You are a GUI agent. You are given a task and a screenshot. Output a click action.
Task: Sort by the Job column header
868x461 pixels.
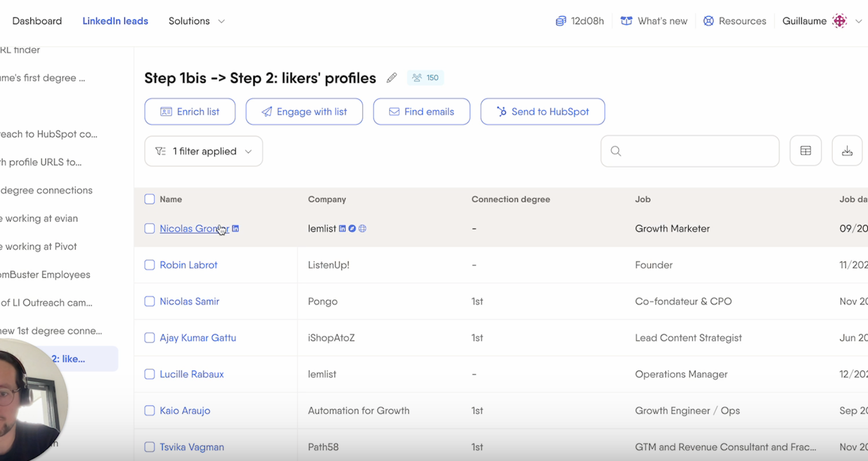tap(643, 199)
